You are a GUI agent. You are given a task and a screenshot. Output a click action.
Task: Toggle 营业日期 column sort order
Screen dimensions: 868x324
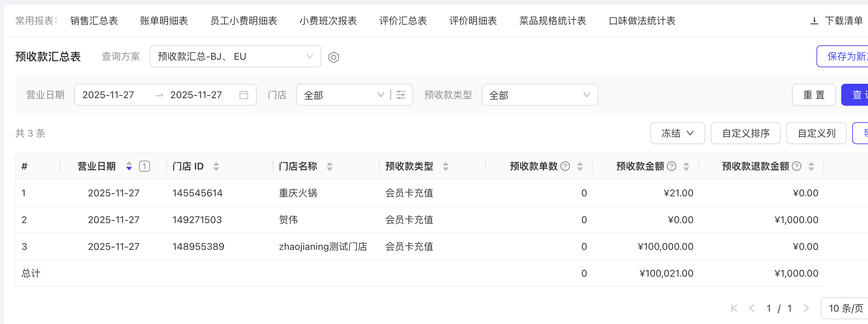(129, 166)
